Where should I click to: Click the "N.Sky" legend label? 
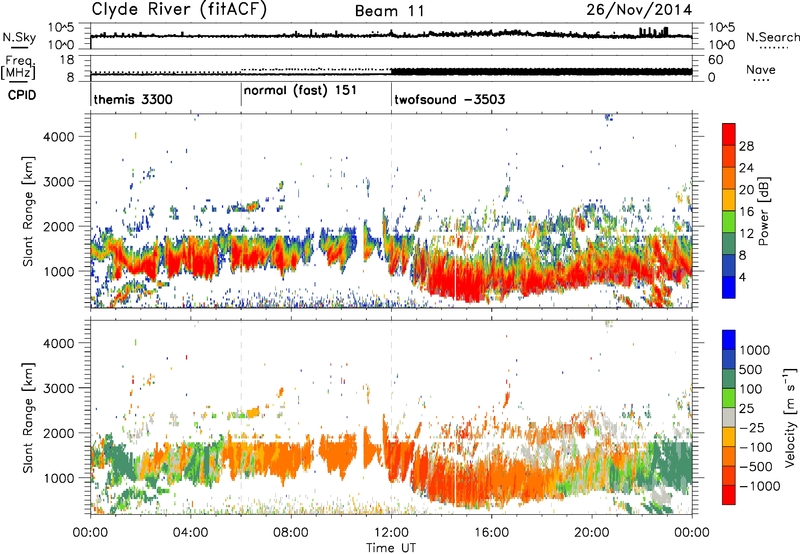coord(19,37)
